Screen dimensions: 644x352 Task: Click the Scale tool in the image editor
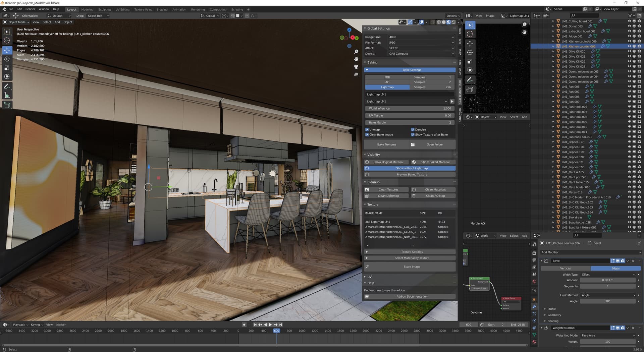[x=470, y=61]
